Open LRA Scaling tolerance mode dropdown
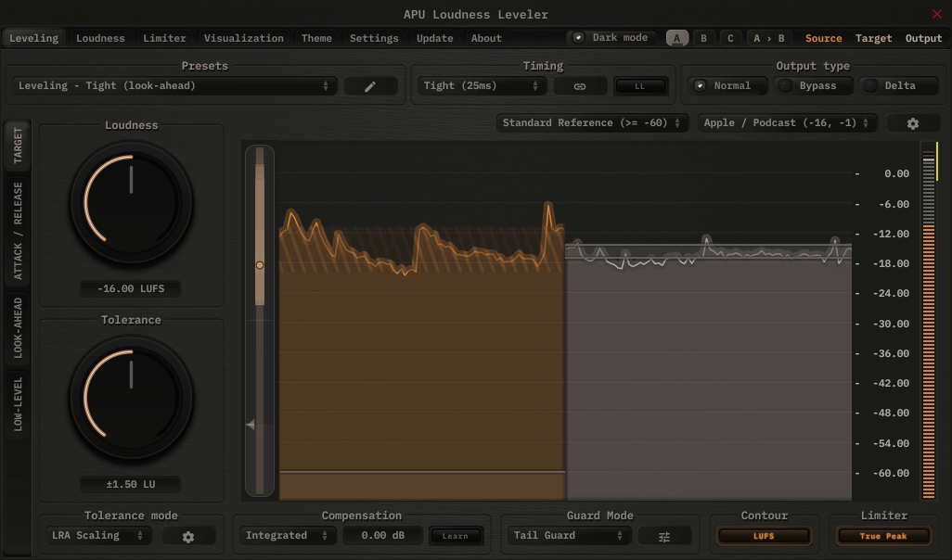952x560 pixels. 97,536
